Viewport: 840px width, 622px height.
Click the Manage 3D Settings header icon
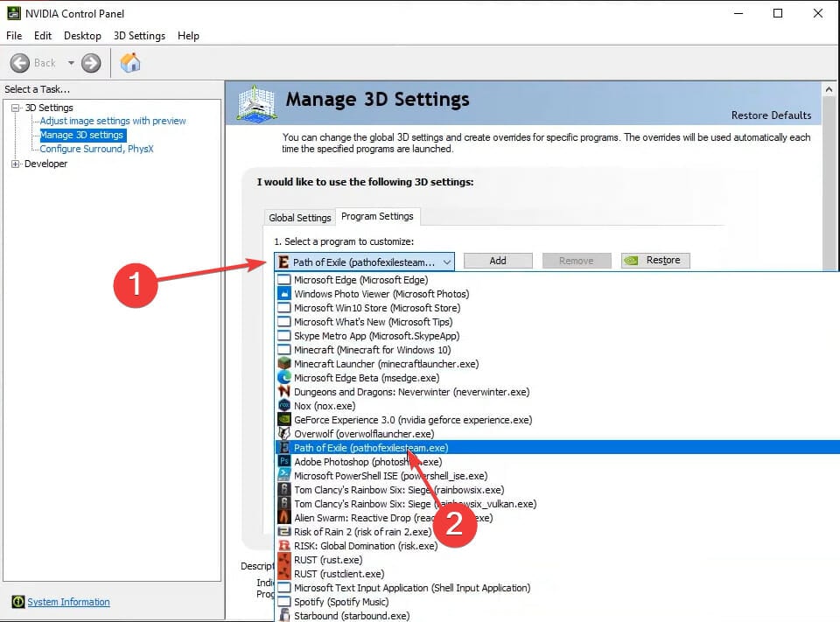click(256, 104)
